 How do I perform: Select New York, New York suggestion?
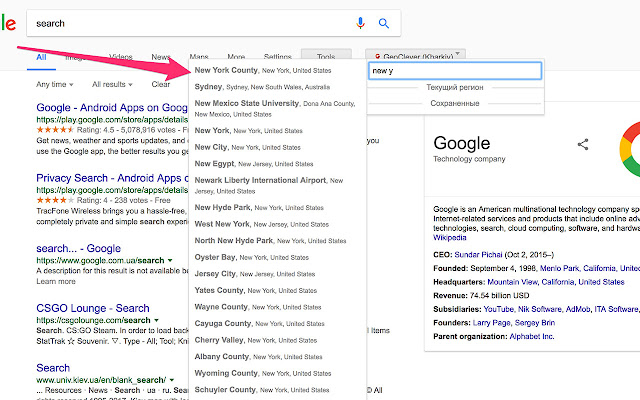coord(278,131)
